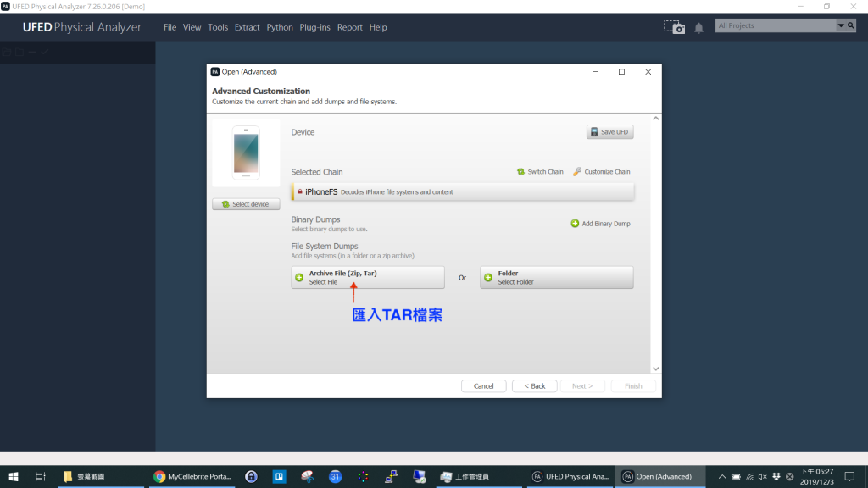Click the padlock taskbar icon
The width and height of the screenshot is (868, 488).
coord(251,476)
